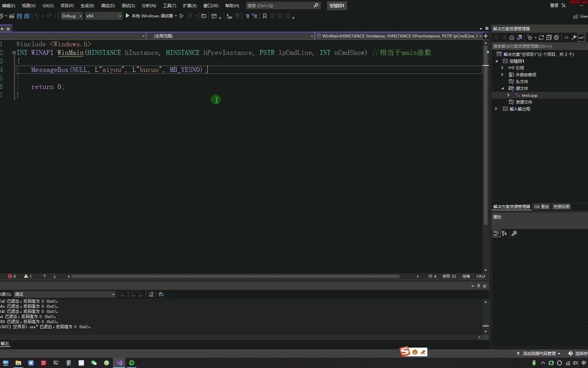Click the View Code angle-brackets icon

567,37
